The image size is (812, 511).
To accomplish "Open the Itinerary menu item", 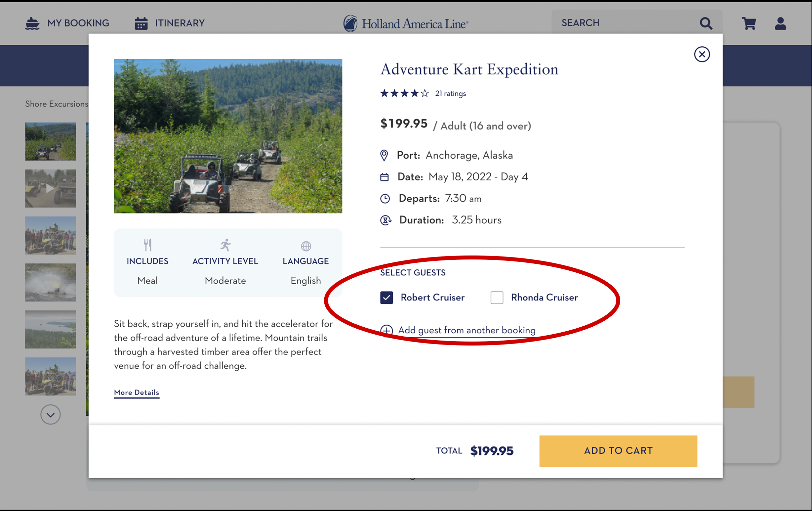I will (180, 23).
